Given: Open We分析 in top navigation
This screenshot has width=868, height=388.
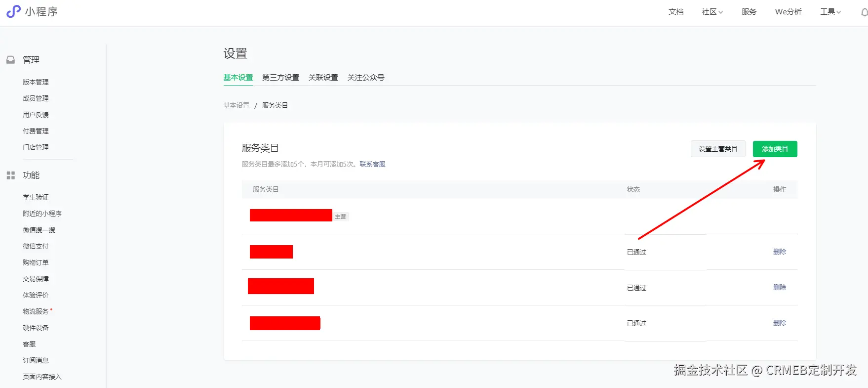Looking at the screenshot, I should (789, 12).
